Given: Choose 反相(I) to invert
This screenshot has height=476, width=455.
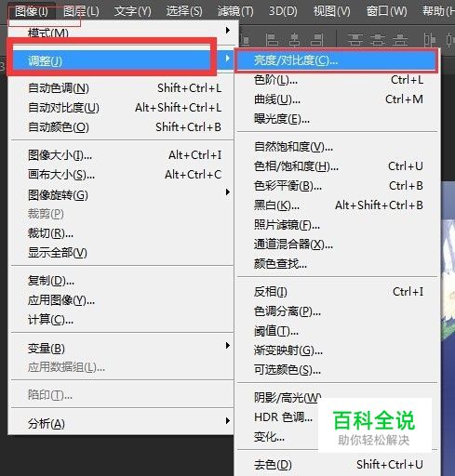Looking at the screenshot, I should coord(337,292).
